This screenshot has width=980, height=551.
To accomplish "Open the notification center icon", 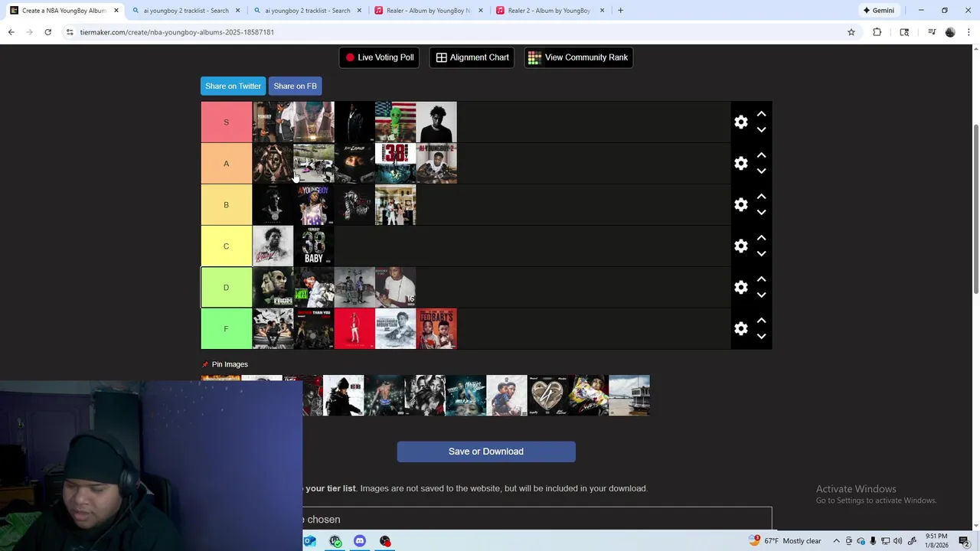I will 964,541.
